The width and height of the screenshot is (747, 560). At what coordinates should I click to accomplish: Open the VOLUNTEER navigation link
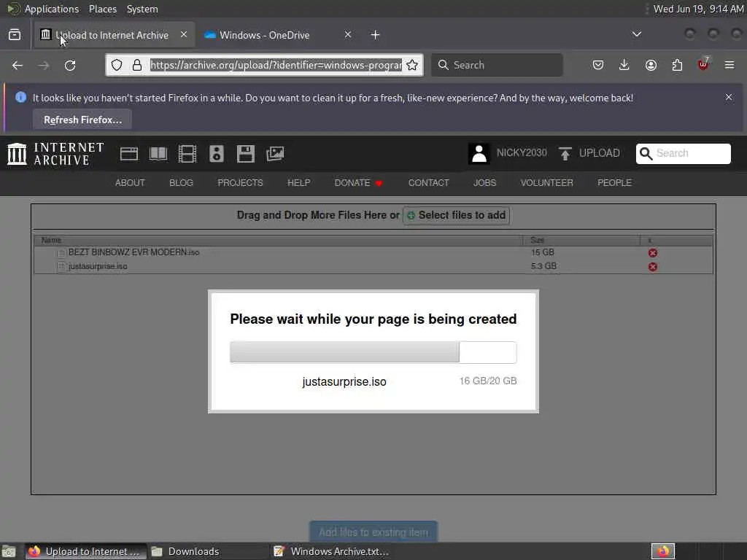(x=546, y=183)
